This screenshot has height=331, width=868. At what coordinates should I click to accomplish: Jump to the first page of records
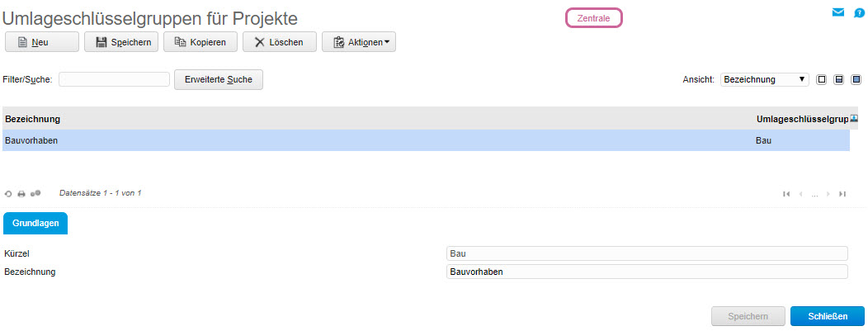point(786,194)
